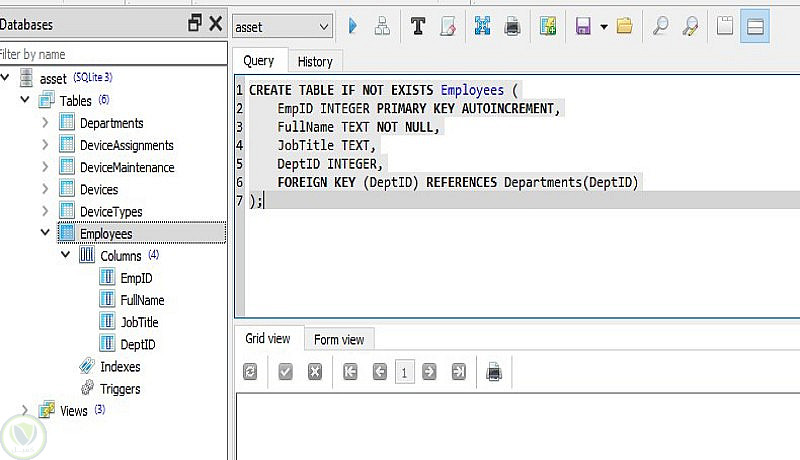Click the Filter by name field
The image size is (800, 460).
pyautogui.click(x=113, y=54)
